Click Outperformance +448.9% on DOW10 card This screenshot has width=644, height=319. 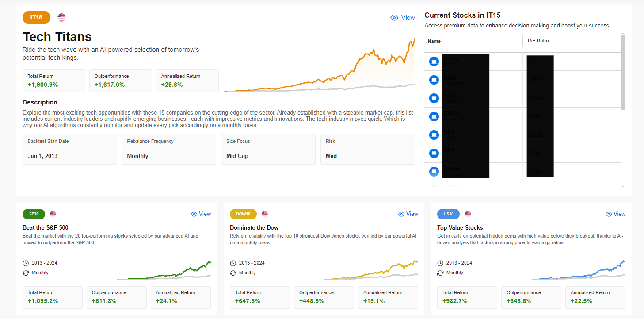[324, 297]
